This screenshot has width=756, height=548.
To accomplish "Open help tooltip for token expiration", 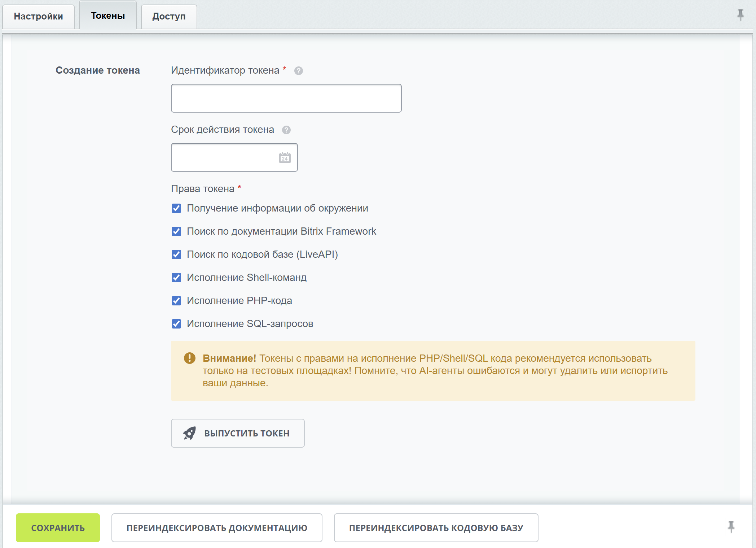I will [286, 130].
